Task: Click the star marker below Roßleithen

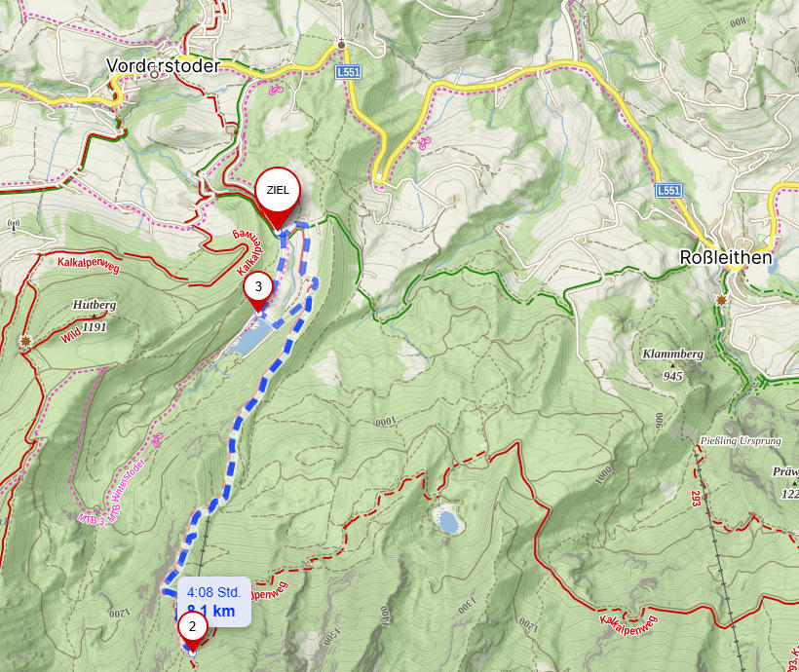Action: (x=720, y=301)
